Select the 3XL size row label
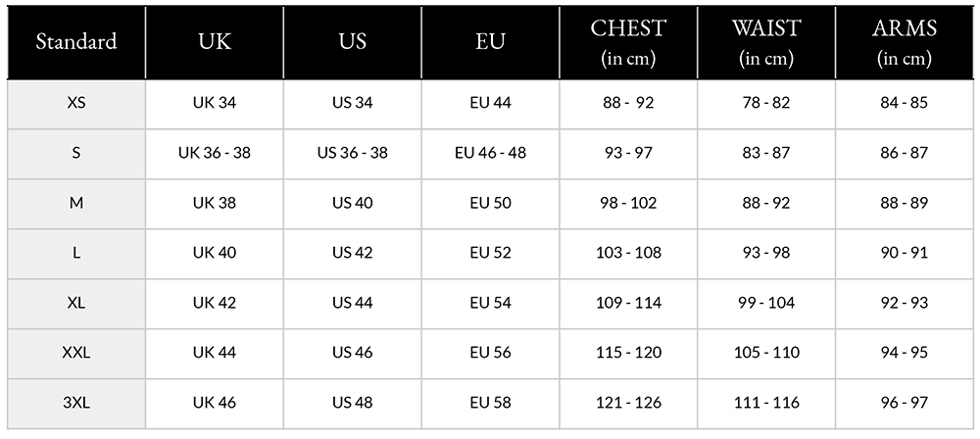Viewport: 980px width, 439px height. [76, 403]
